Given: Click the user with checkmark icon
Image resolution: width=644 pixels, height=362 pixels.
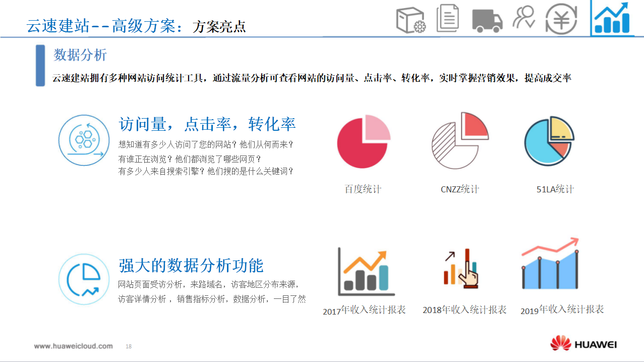Looking at the screenshot, I should (523, 18).
